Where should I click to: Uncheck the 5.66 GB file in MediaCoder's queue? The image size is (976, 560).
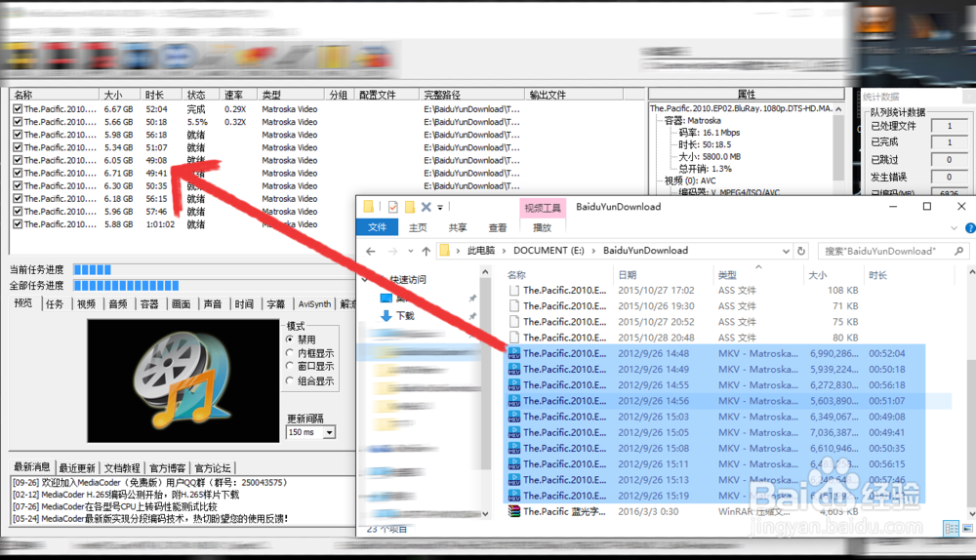(x=18, y=122)
